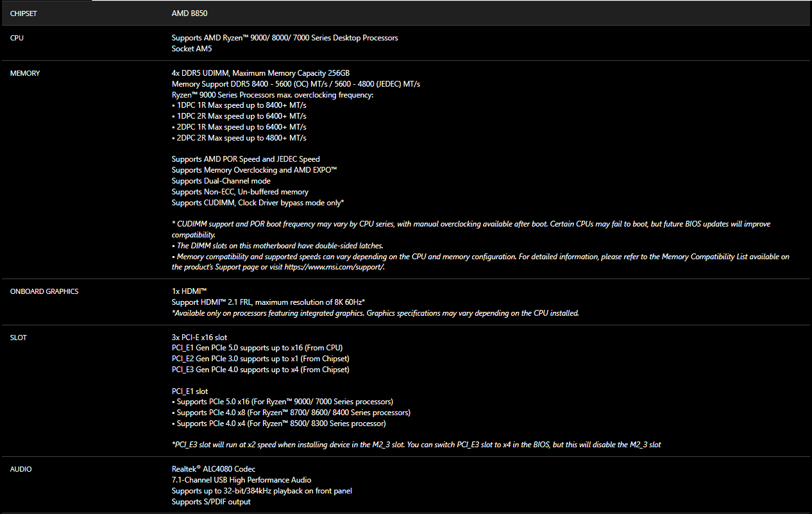Select the AMD POR Speed and JEDEC line
Viewport: 812px width, 514px height.
(x=246, y=159)
